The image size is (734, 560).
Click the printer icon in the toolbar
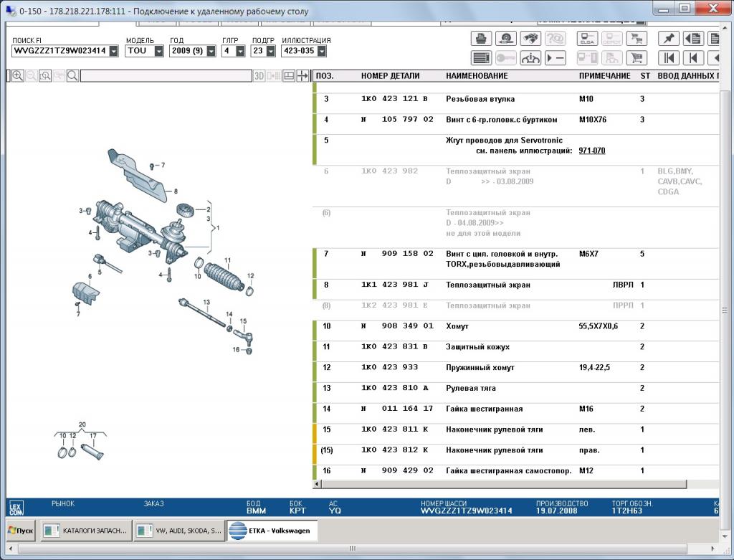point(481,39)
